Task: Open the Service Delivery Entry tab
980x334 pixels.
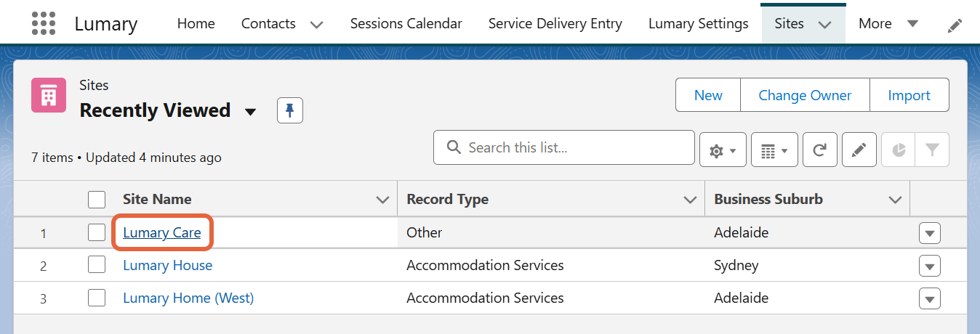Action: [555, 24]
